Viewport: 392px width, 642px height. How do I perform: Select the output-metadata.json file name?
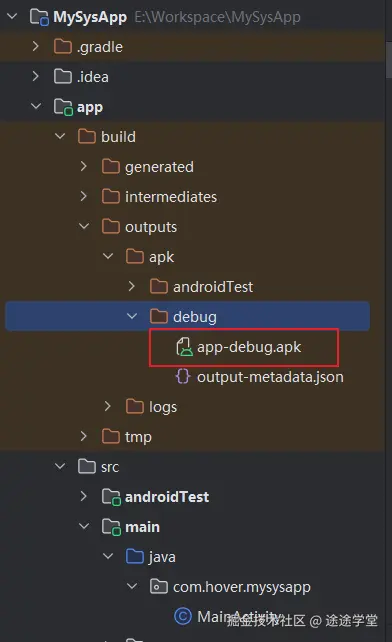pos(270,377)
